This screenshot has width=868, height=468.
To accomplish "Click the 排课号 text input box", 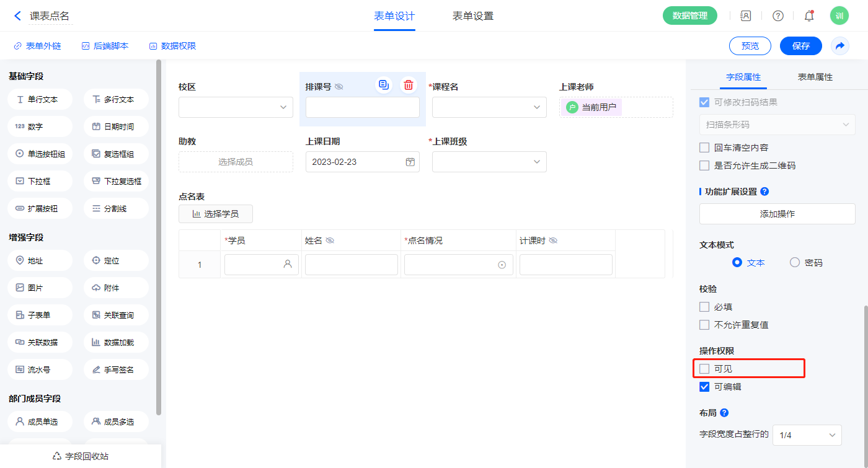I will coord(362,107).
